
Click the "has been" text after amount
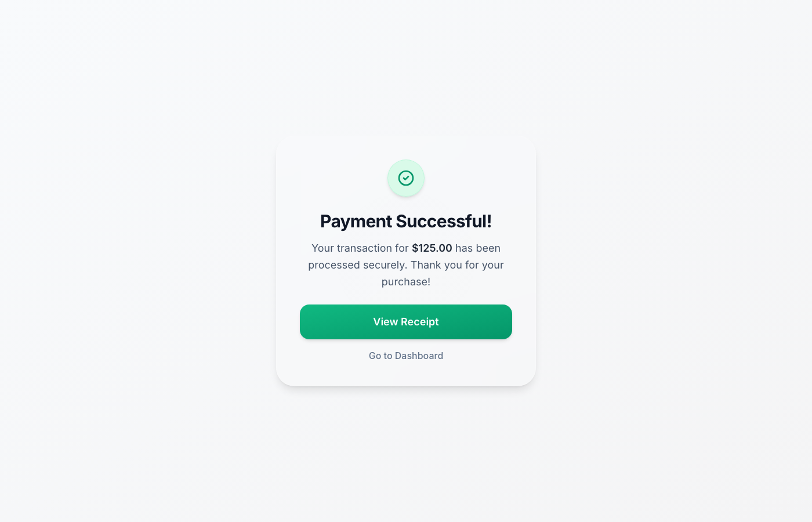[x=478, y=248]
